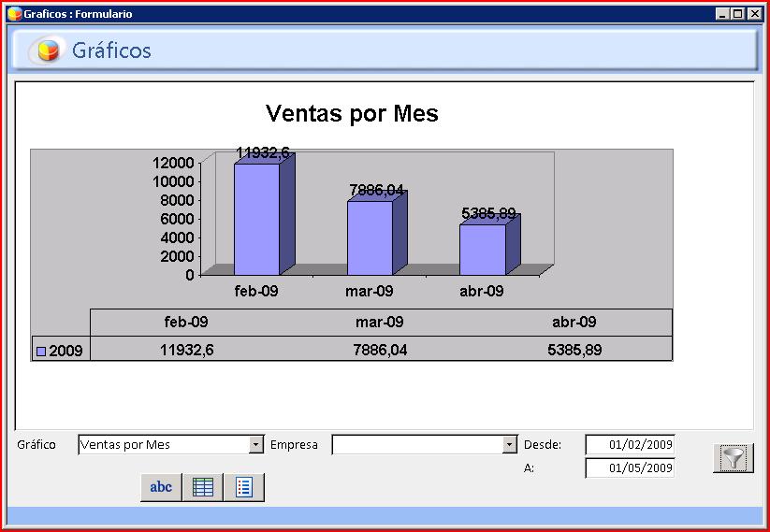Click the feb-09 header in the data table
Viewport: 770px width, 532px height.
point(186,322)
